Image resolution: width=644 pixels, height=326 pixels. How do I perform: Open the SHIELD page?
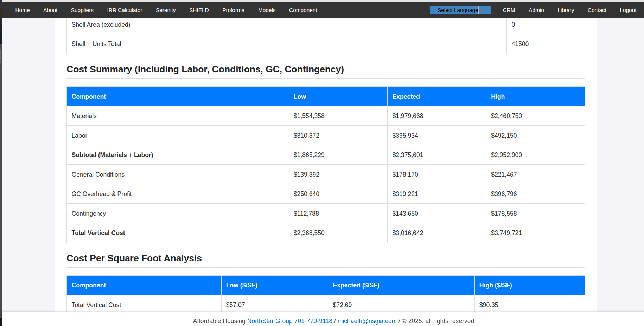[x=199, y=10]
